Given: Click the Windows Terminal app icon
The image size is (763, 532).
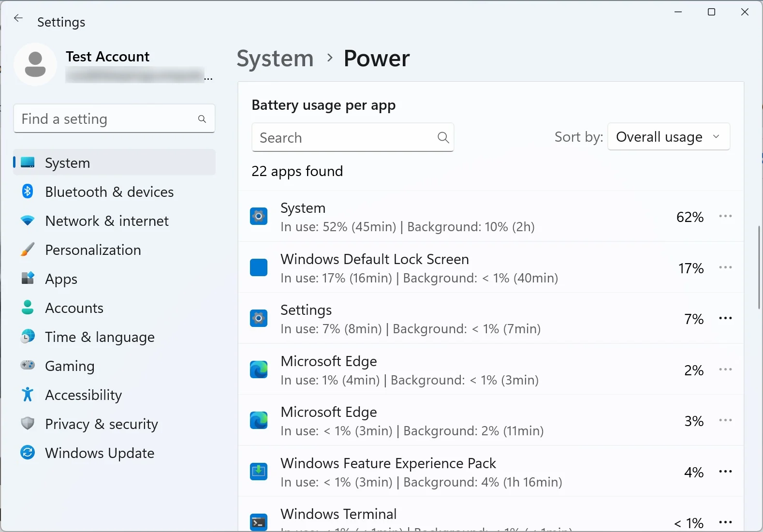Looking at the screenshot, I should (259, 522).
